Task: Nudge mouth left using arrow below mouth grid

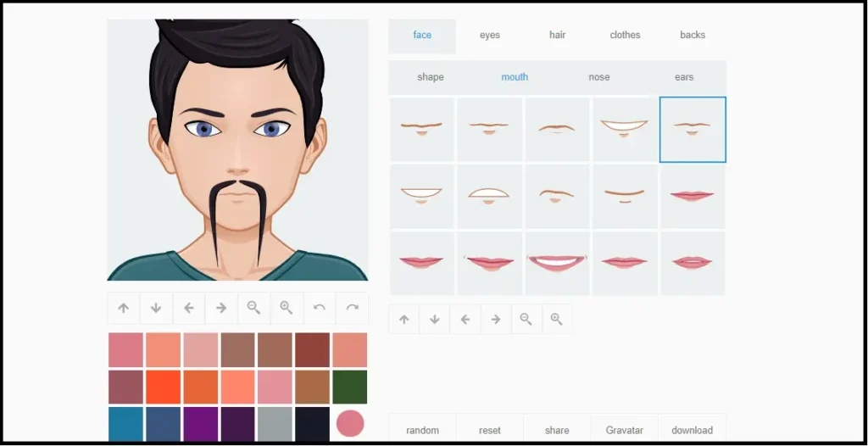Action: [x=465, y=319]
